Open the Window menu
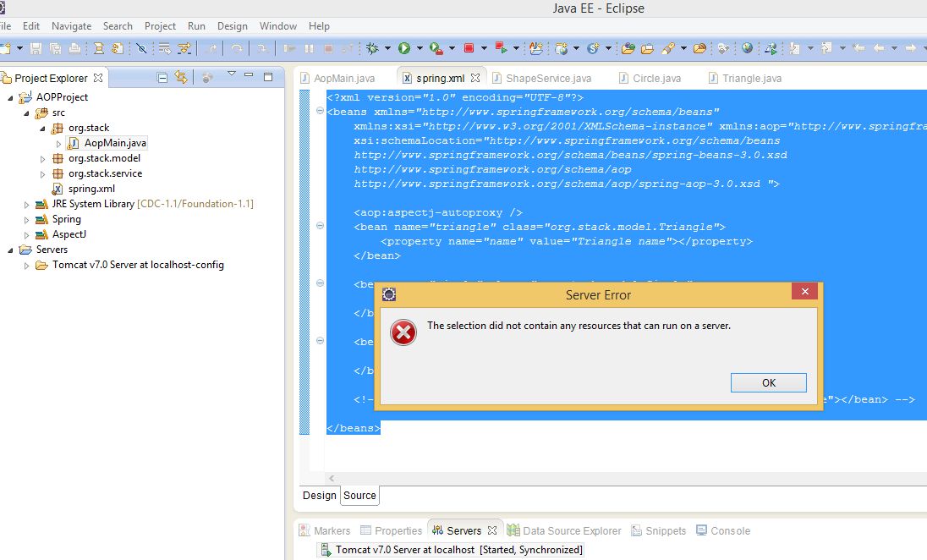The width and height of the screenshot is (927, 560). click(278, 26)
